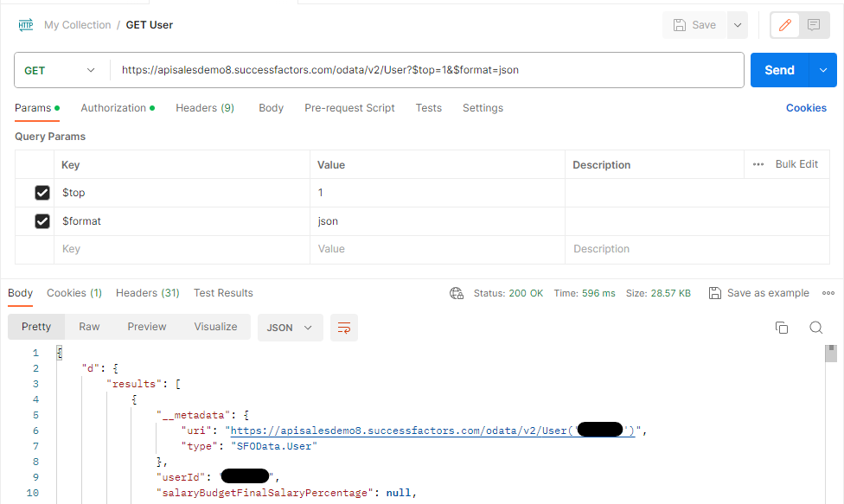Open the Cookies link
Screen dimensions: 844x504
tap(806, 108)
